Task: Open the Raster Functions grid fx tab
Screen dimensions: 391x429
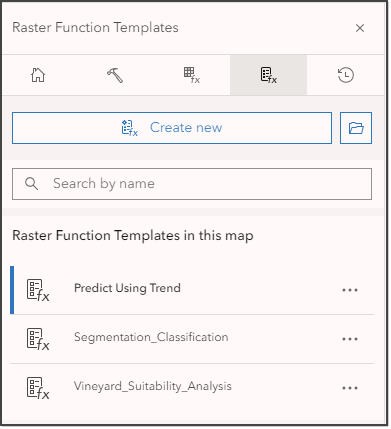Action: click(192, 75)
